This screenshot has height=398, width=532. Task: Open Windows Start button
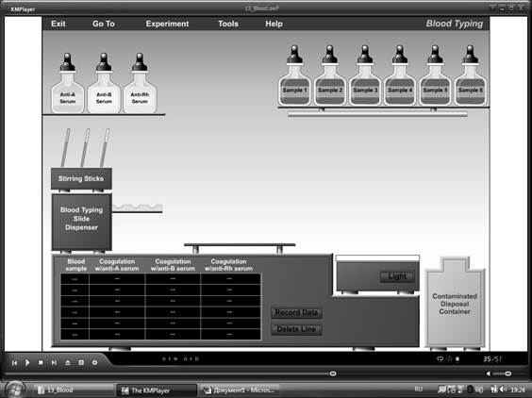(x=15, y=390)
